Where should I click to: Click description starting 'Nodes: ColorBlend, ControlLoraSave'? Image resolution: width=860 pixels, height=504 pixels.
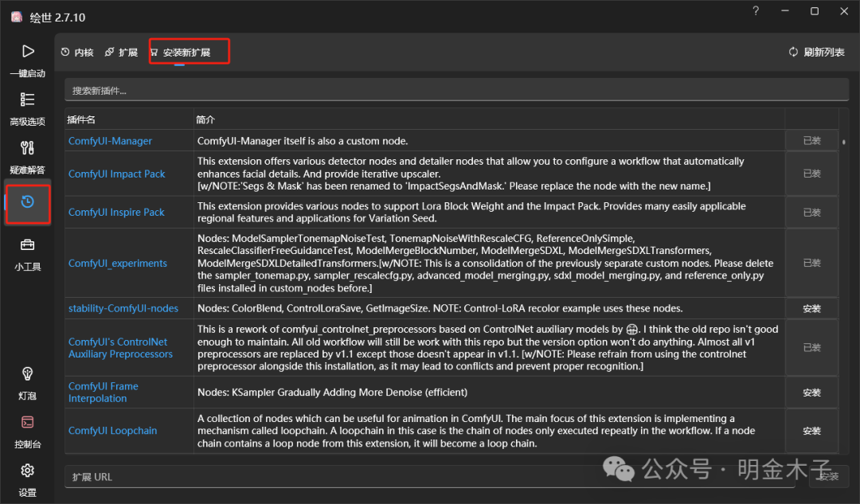[440, 308]
